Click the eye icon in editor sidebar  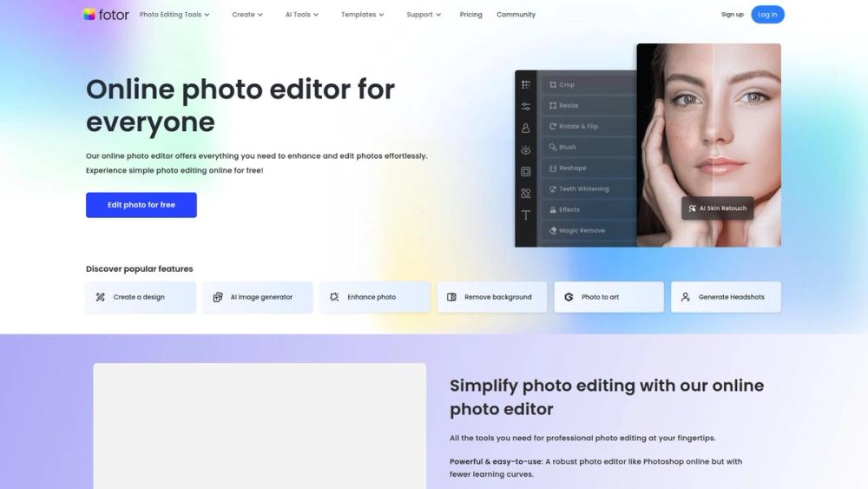click(x=525, y=150)
